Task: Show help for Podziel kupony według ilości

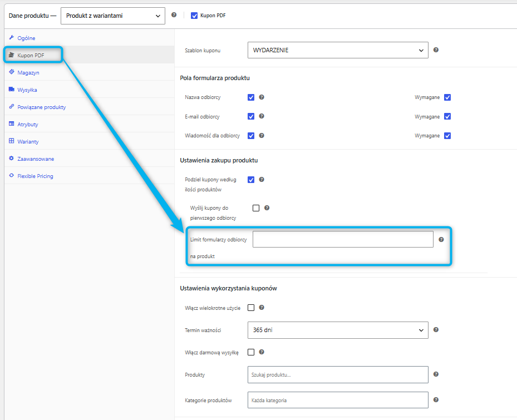Action: tap(262, 179)
